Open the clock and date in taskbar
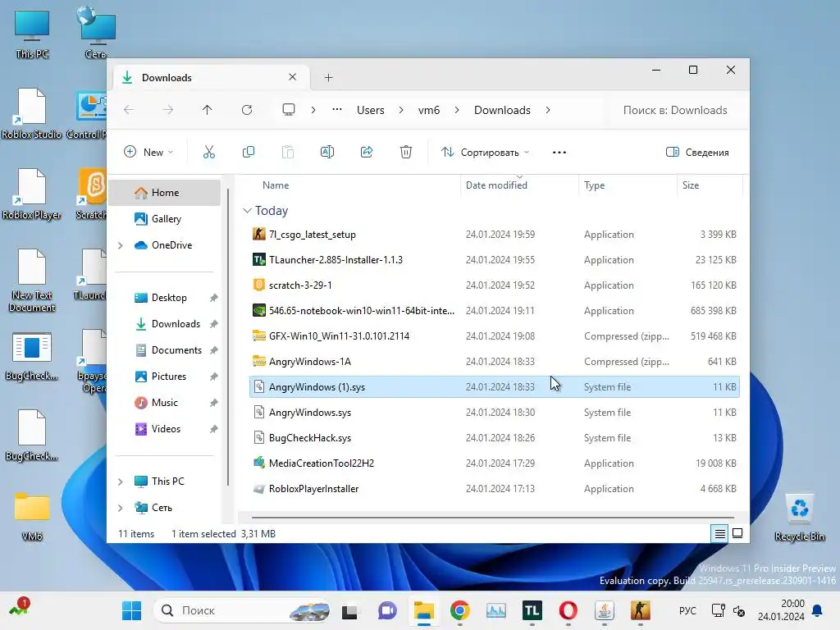Viewport: 840px width, 630px height. (781, 610)
